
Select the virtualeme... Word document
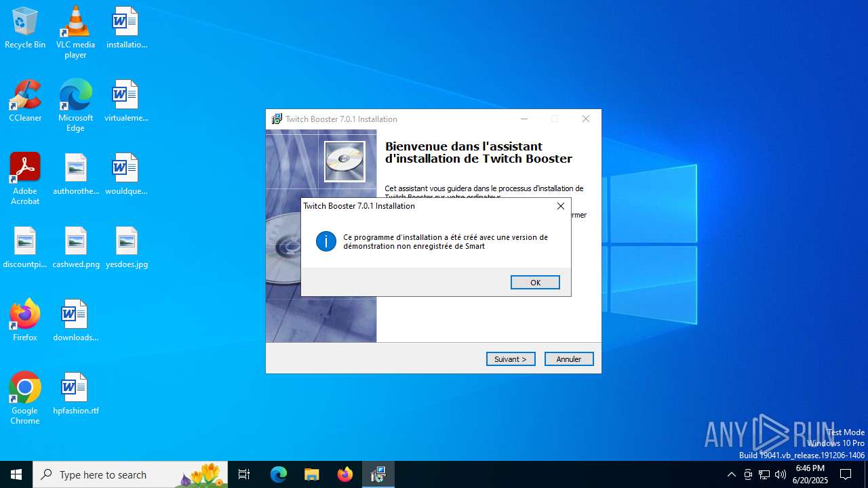[x=126, y=102]
